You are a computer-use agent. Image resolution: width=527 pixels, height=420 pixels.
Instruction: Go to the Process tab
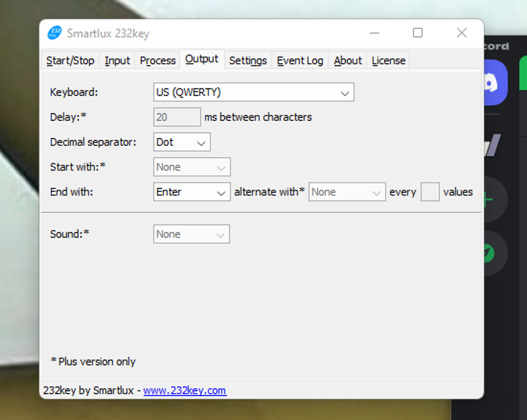(157, 61)
